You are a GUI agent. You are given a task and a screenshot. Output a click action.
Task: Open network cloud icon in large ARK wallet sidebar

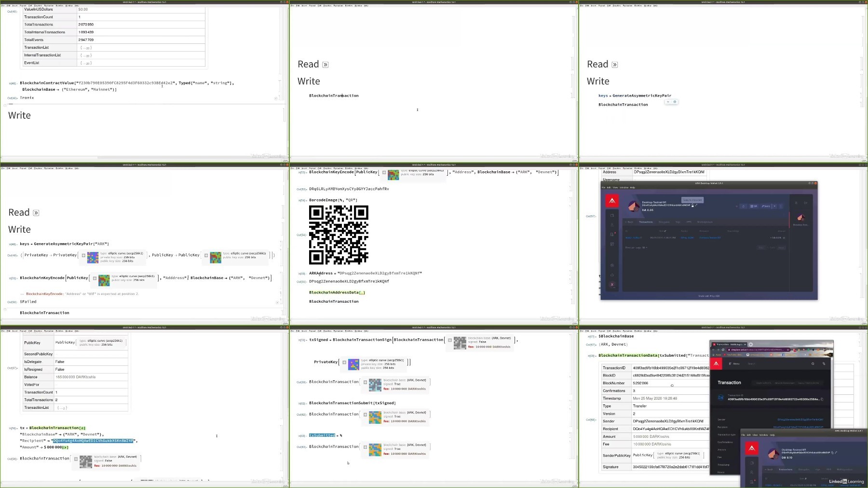[x=612, y=275]
